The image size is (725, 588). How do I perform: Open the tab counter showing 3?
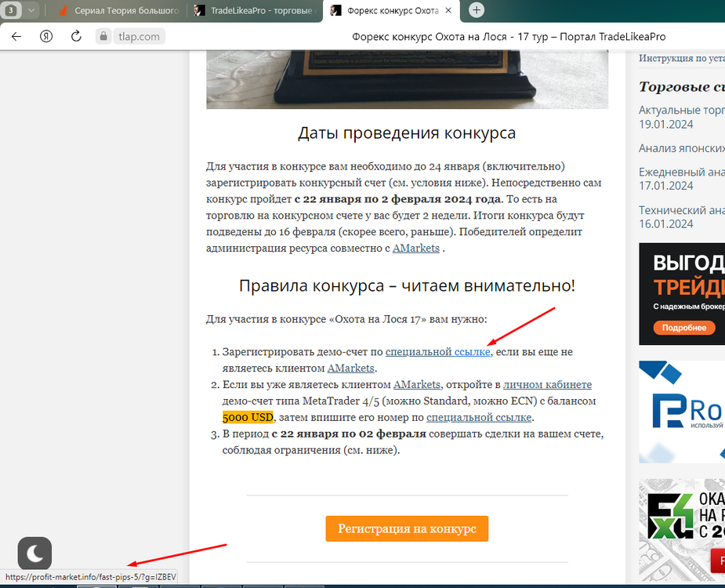pos(11,10)
